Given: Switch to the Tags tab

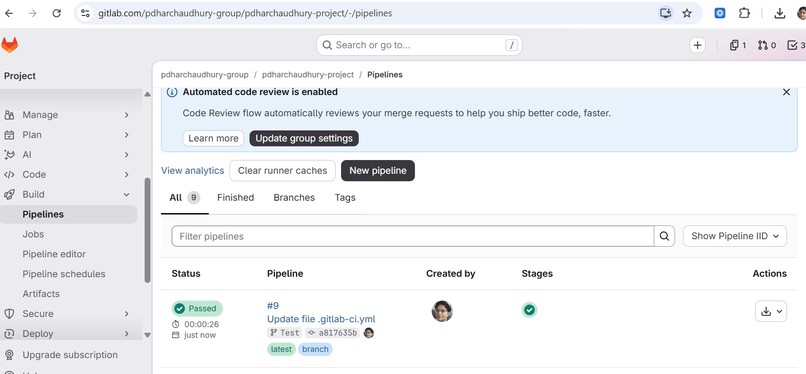Looking at the screenshot, I should pos(345,198).
